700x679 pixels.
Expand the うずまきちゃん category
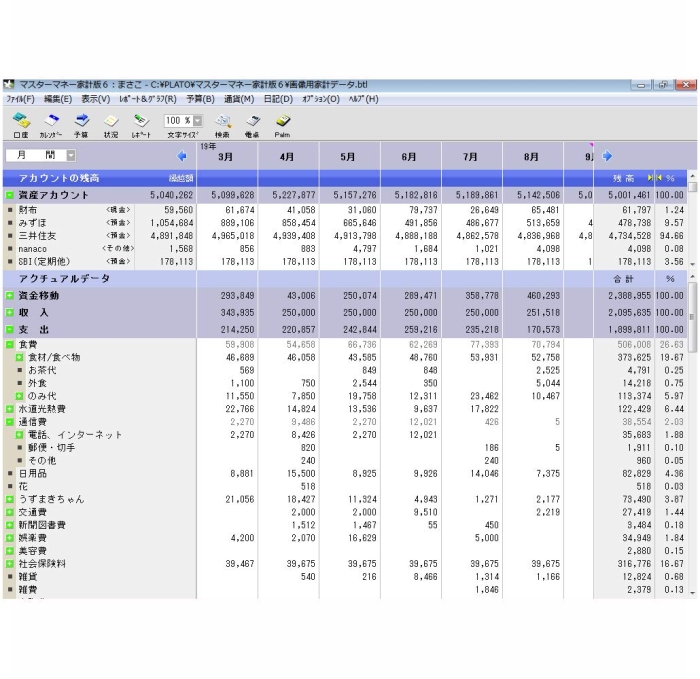(x=9, y=499)
